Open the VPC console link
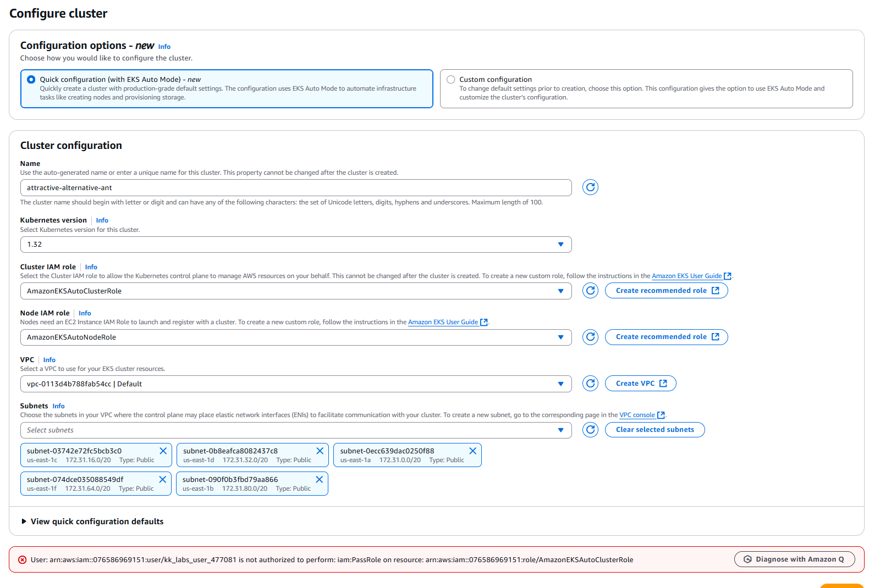880x588 pixels. click(x=642, y=415)
